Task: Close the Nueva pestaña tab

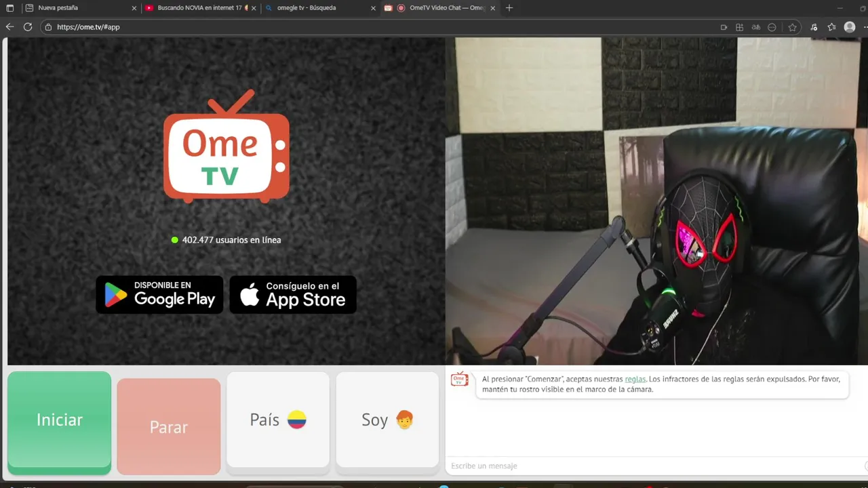Action: [x=134, y=8]
